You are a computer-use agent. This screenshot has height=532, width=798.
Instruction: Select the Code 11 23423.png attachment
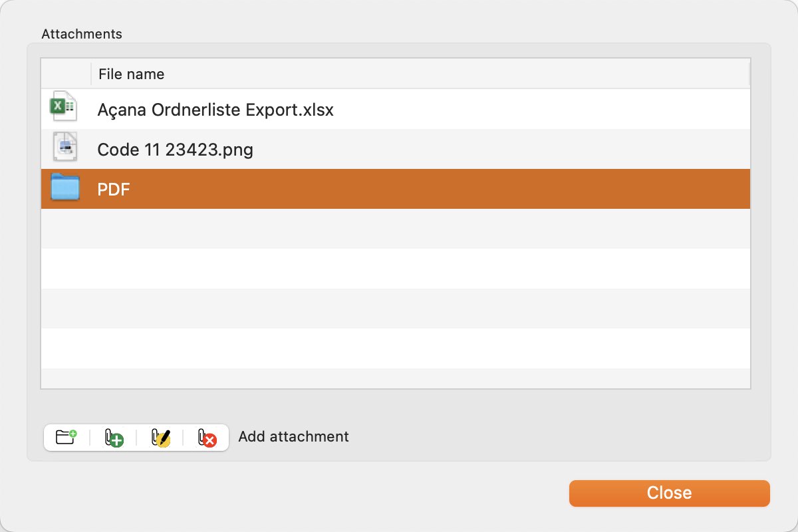coord(176,150)
